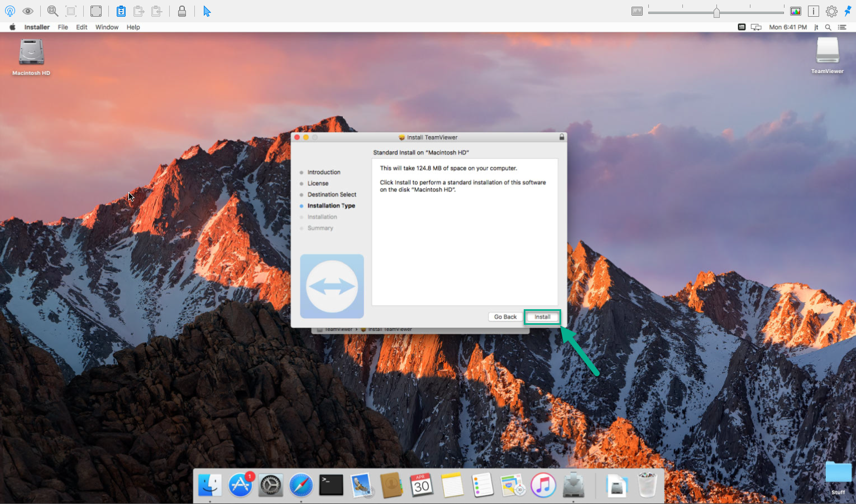Click the padlock lock-screen toolbar icon
Screen dimensions: 856x504
pyautogui.click(x=182, y=11)
